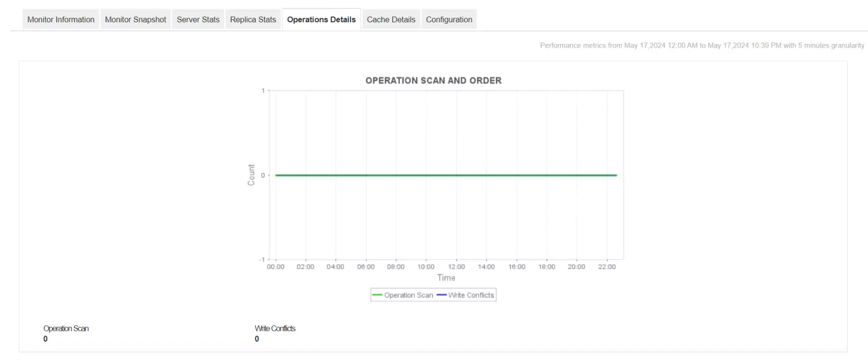Select the 0 value under Write Conflicts summary
Viewport: 868px width, 361px height.
[x=257, y=339]
